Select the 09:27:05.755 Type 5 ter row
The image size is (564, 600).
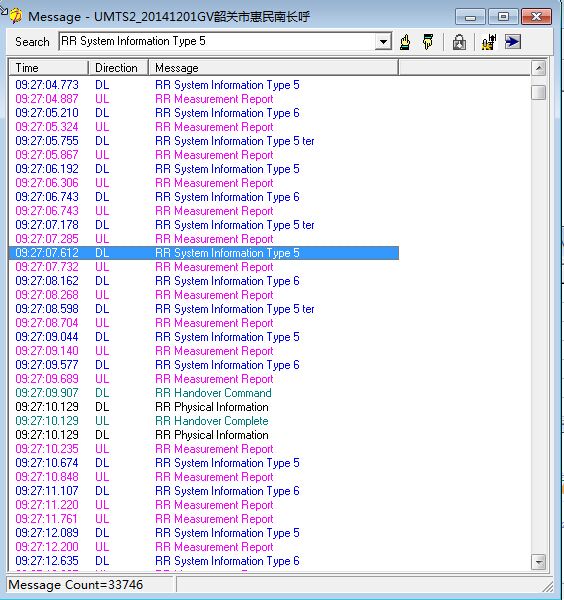[x=204, y=141]
